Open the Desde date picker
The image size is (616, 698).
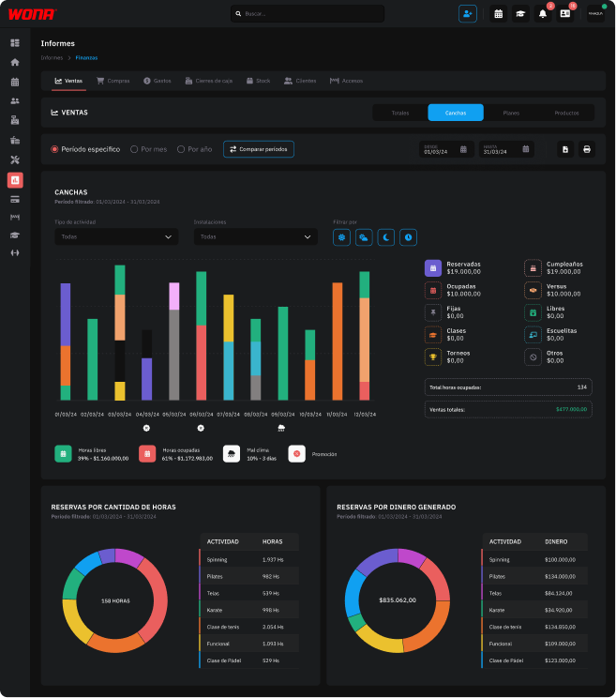pos(446,149)
